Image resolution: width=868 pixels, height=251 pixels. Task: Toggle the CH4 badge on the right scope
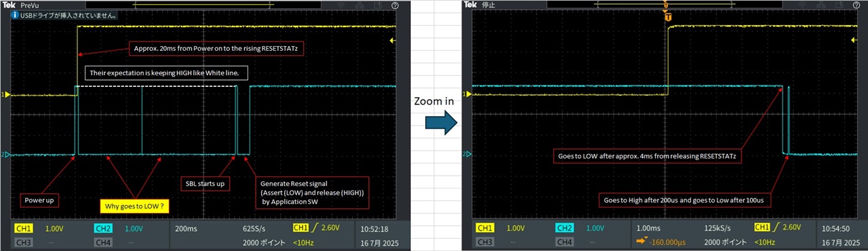(x=564, y=242)
